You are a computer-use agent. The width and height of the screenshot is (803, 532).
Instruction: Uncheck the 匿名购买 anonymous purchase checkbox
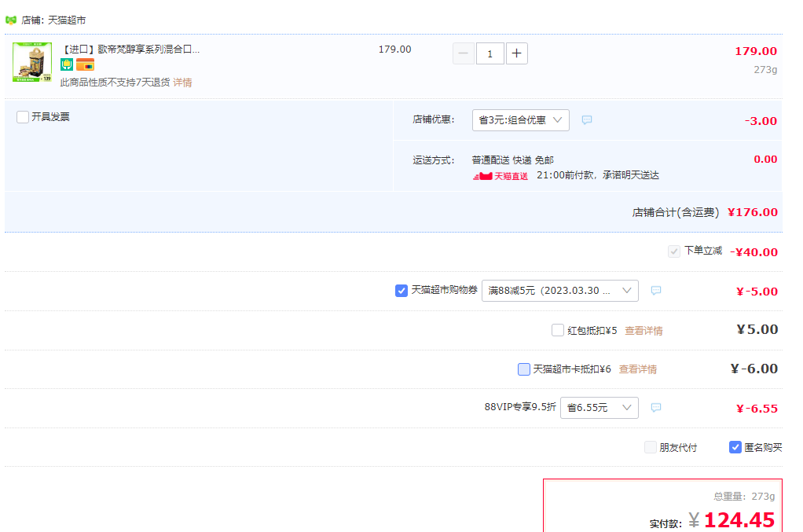[x=735, y=447]
